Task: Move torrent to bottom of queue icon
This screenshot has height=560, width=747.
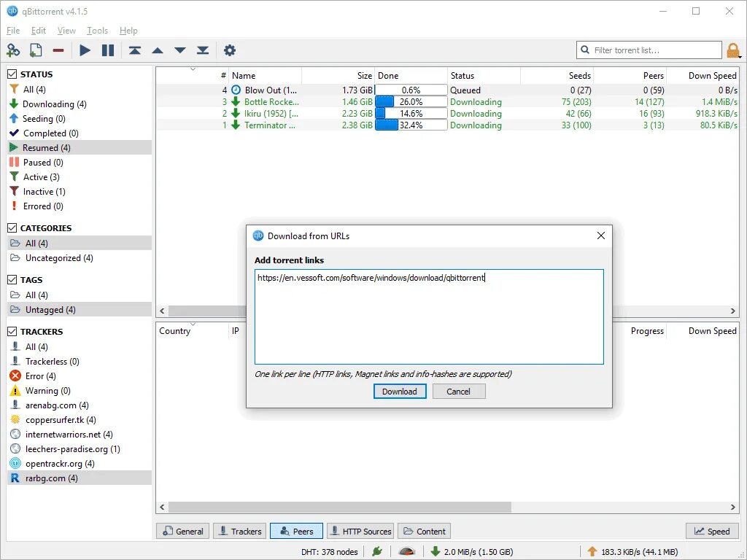Action: 203,50
